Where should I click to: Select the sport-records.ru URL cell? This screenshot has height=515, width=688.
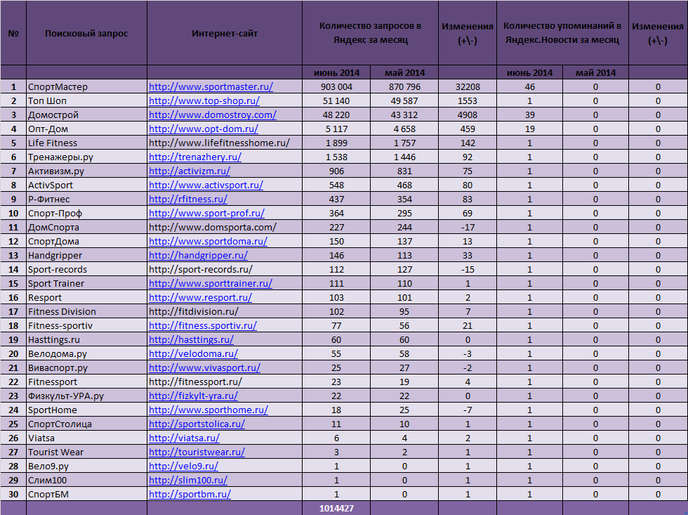(225, 269)
